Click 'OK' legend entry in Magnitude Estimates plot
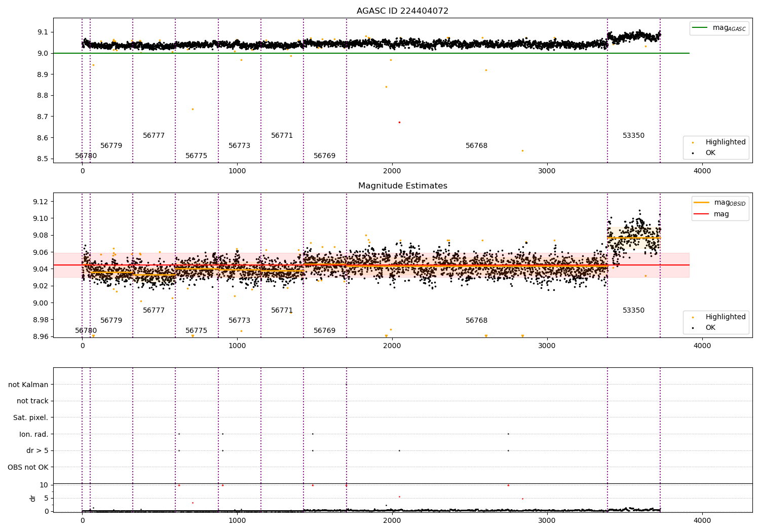This screenshot has height=532, width=760. pos(704,327)
